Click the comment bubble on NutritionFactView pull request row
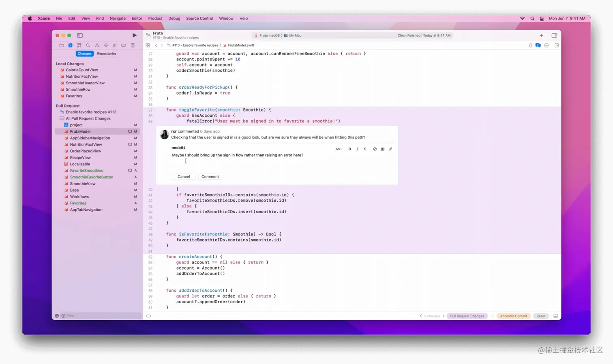 130,145
